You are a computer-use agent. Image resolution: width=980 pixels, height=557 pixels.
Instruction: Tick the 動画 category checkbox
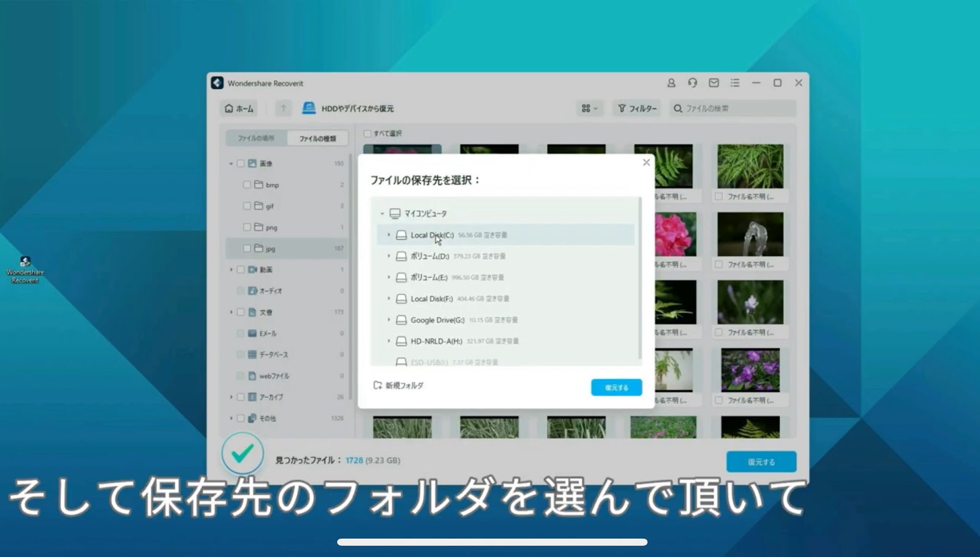[x=241, y=270]
